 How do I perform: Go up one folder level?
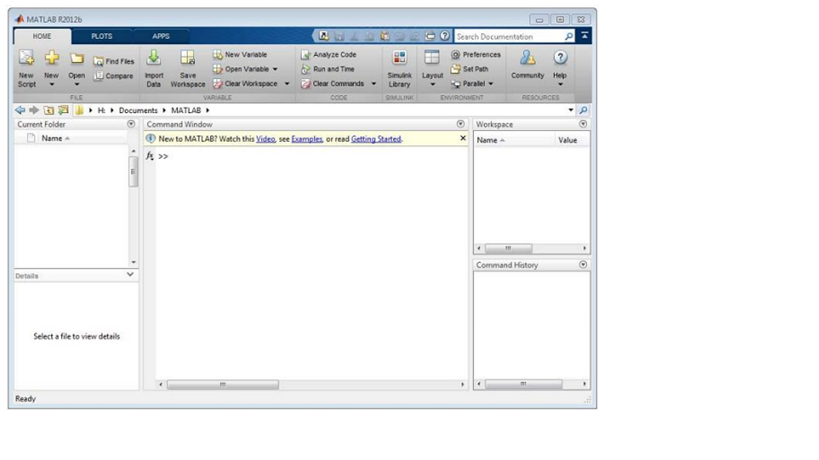49,110
